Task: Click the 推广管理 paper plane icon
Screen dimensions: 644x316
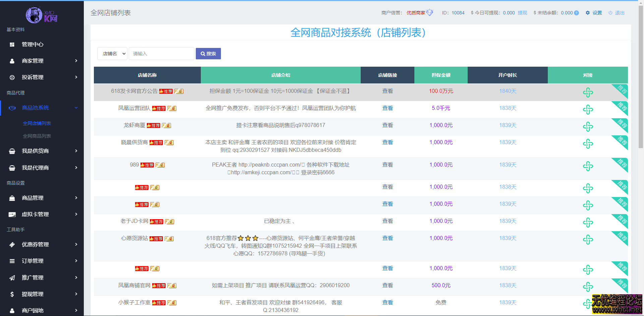Action: click(12, 277)
